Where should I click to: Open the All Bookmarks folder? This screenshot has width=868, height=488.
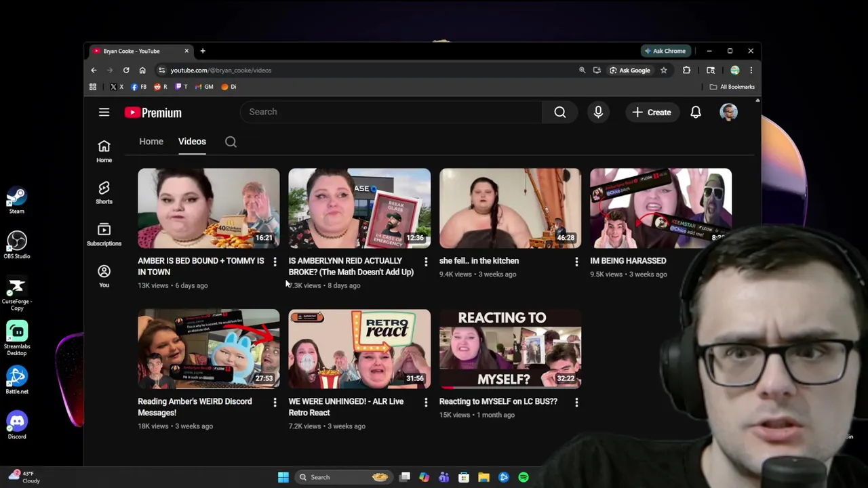732,87
